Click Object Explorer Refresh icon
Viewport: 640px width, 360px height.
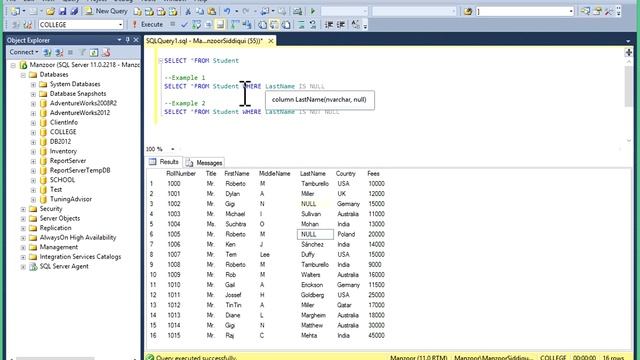(94, 52)
